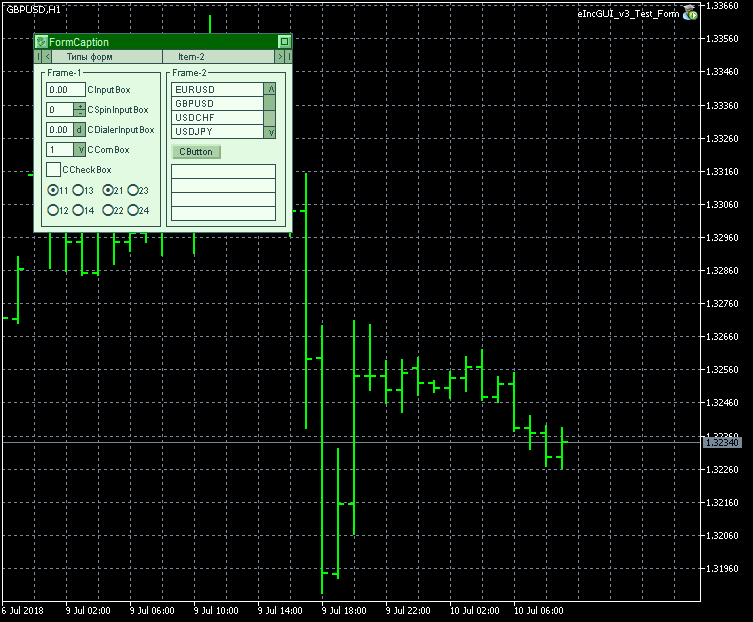Image resolution: width=753 pixels, height=622 pixels.
Task: Select radio button 24
Action: [133, 210]
